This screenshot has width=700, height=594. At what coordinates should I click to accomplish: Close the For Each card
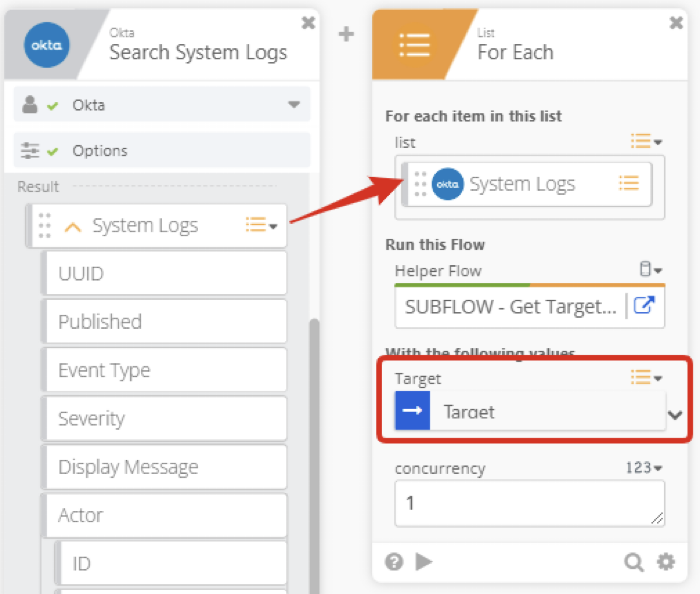pos(676,22)
